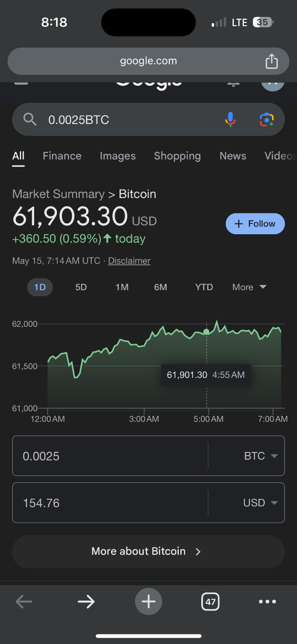297x644 pixels.
Task: Select the YTD chart range
Action: 204,287
